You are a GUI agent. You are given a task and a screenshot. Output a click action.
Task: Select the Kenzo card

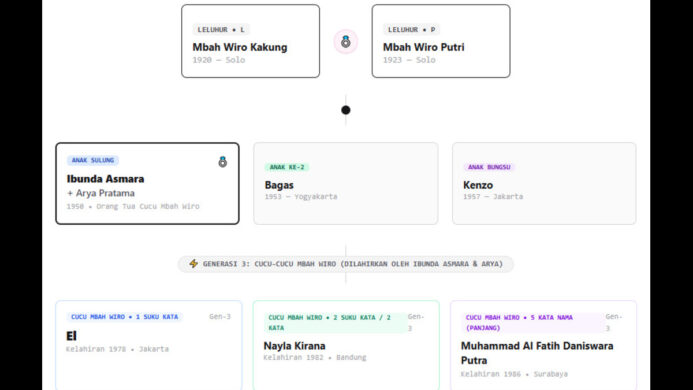(x=544, y=184)
